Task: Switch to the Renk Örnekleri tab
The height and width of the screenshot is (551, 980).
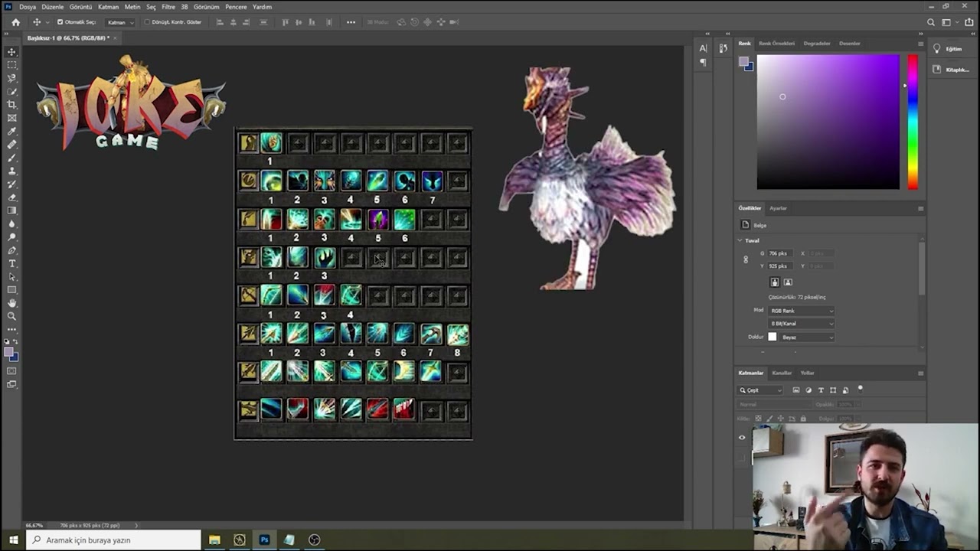Action: pos(776,44)
